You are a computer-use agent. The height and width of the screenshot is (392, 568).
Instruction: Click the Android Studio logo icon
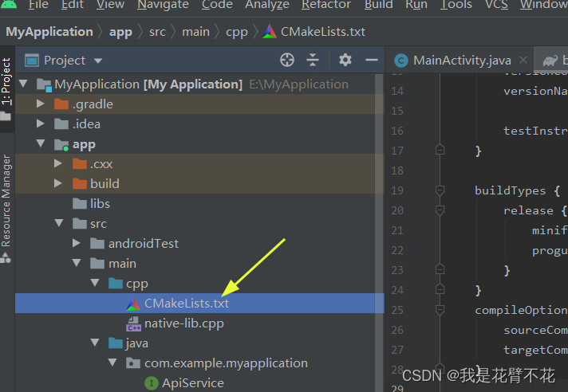pos(9,4)
